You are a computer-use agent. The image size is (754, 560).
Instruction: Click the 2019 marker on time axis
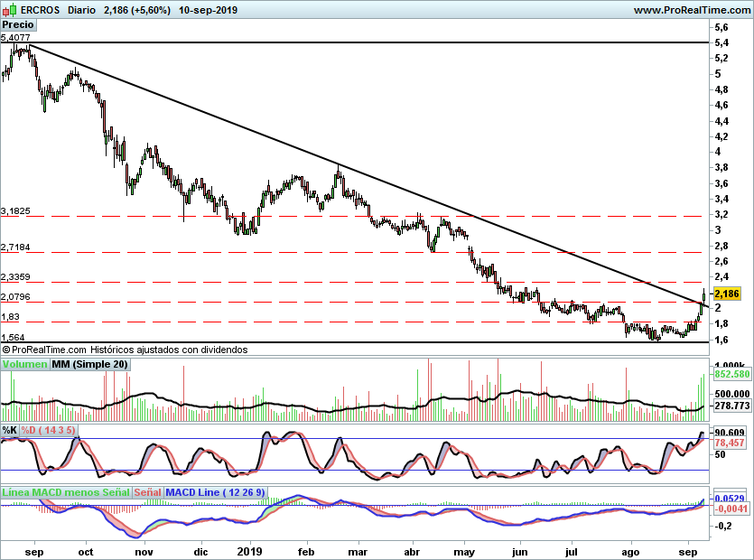click(x=249, y=552)
